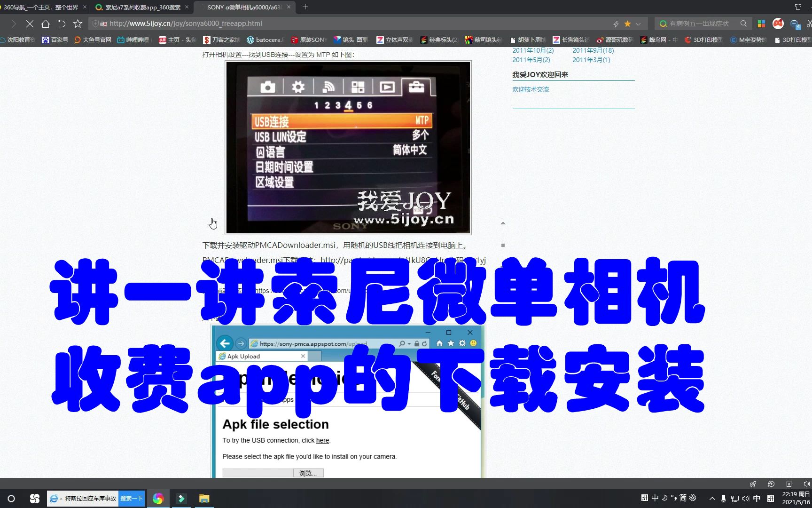Viewport: 812px width, 508px height.
Task: Click the camera USB连接 MTP menu photo
Action: (x=348, y=148)
